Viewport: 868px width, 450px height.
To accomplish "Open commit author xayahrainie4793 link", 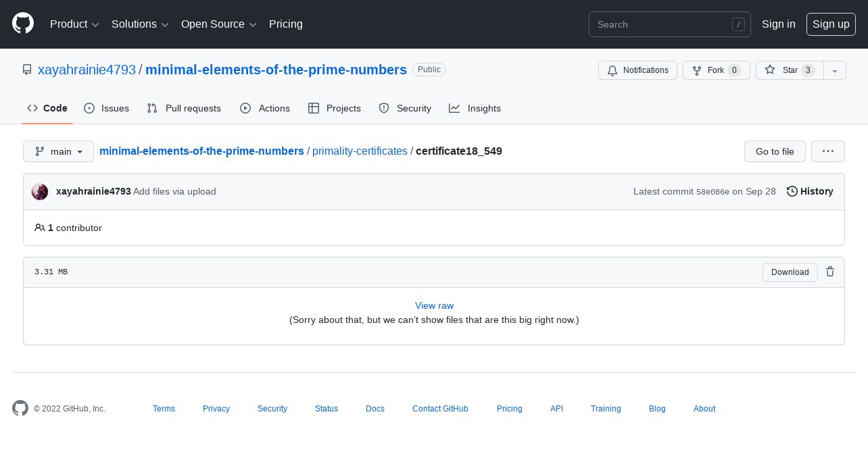I will click(x=93, y=191).
